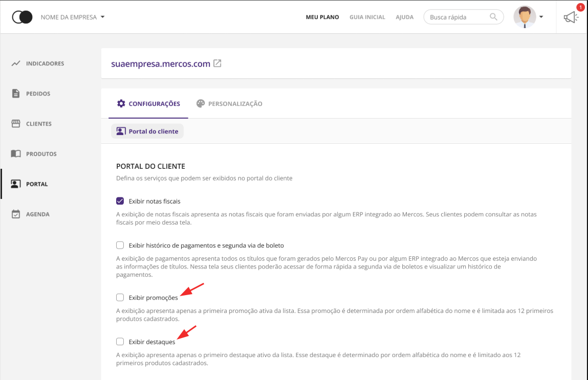Screen dimensions: 588x380
Task: Switch to the Personalização tab
Action: tap(229, 104)
